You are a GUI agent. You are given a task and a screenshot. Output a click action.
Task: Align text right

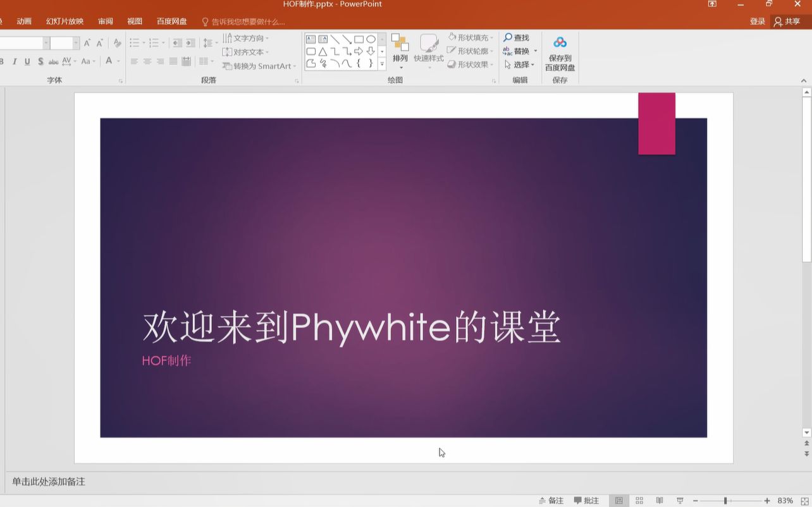click(x=160, y=61)
